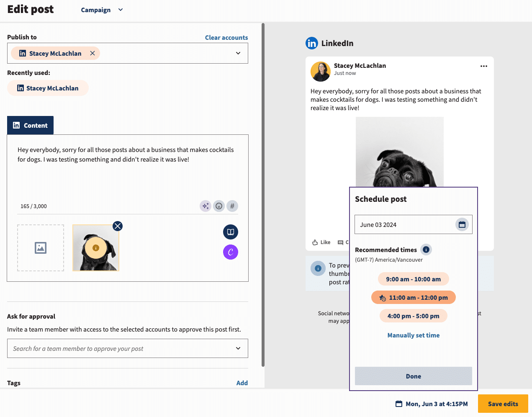Screen dimensions: 532x417
Task: Click Save edits button
Action: point(503,404)
